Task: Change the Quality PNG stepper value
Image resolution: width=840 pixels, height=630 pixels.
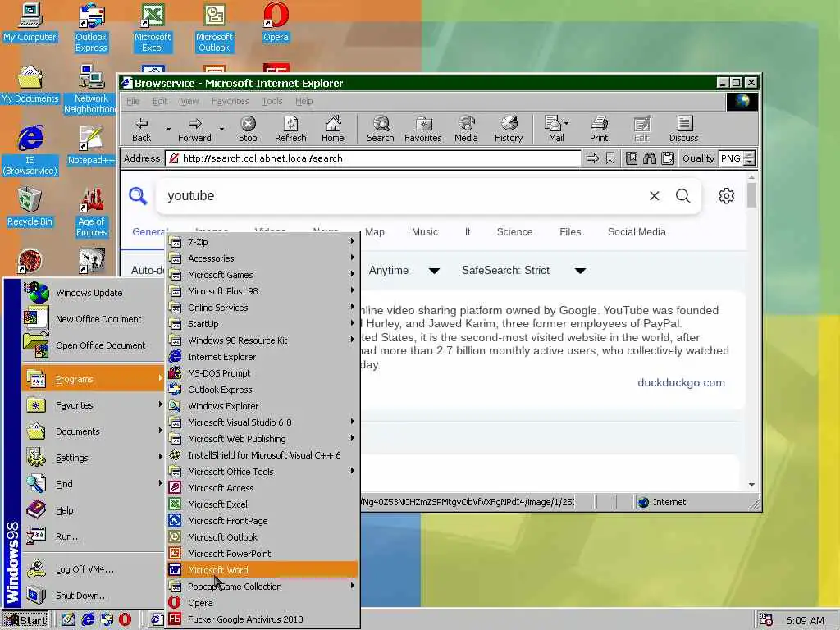Action: (x=750, y=158)
